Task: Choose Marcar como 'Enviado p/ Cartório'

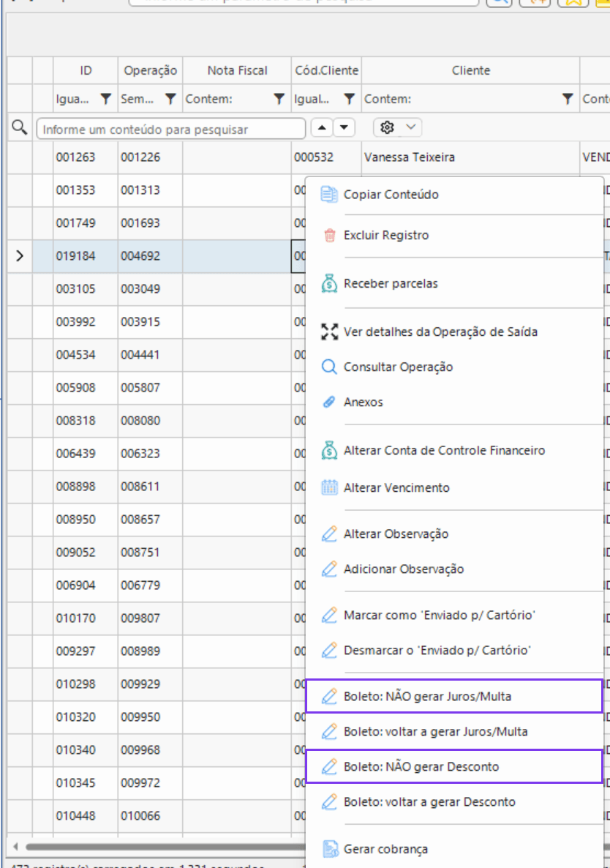Action: [x=440, y=615]
